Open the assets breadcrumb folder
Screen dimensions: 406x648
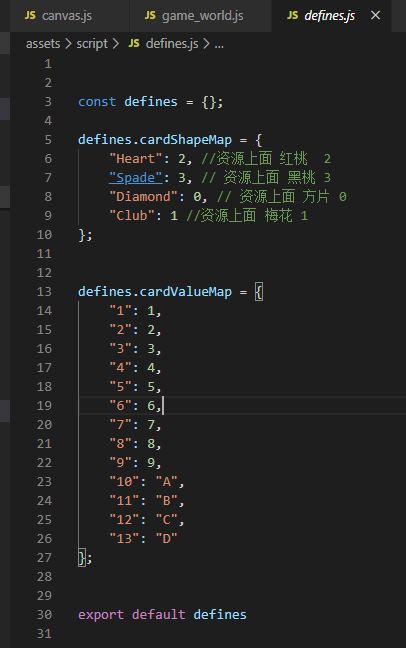[x=43, y=44]
